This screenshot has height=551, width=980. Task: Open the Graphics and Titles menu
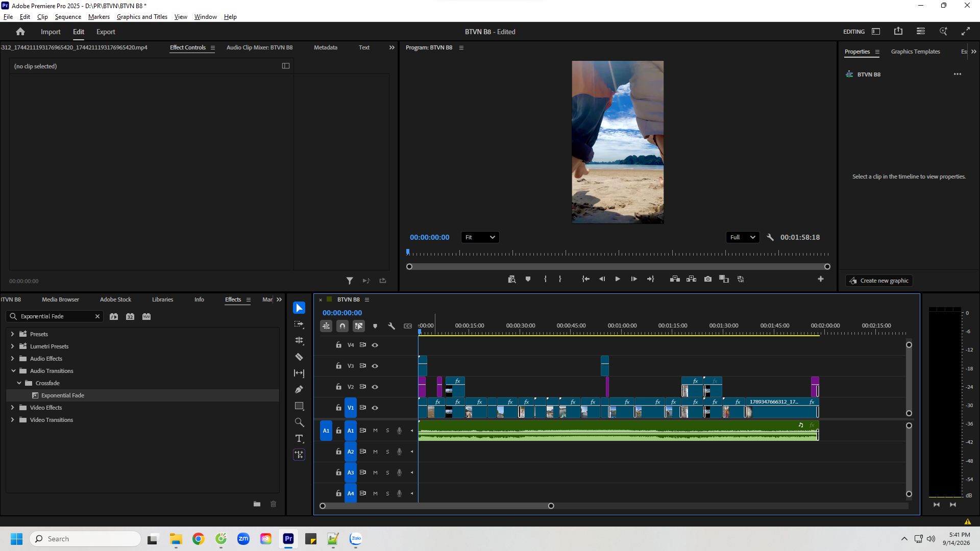point(142,17)
